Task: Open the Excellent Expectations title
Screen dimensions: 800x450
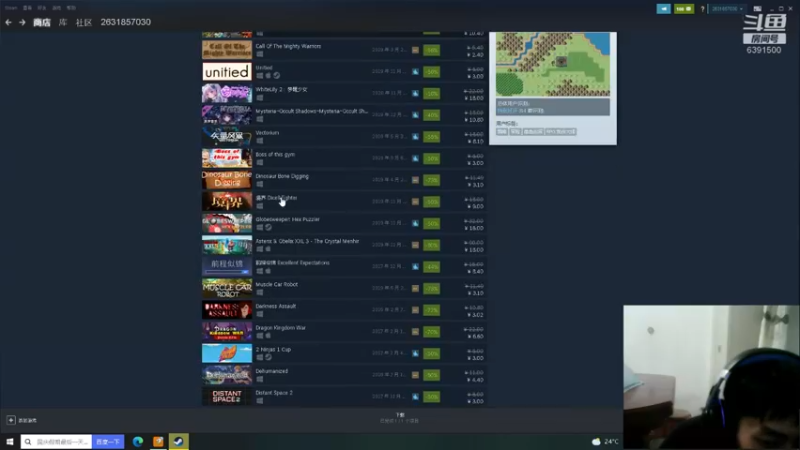Action: [293, 263]
